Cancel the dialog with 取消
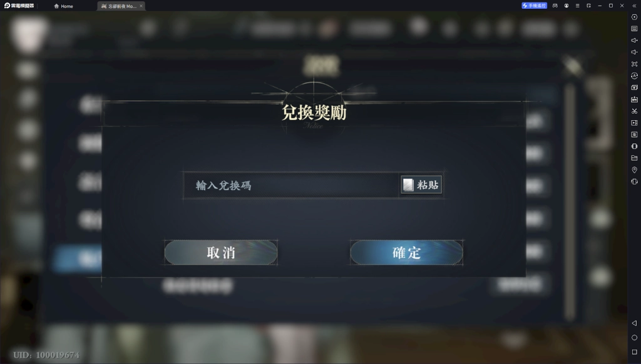 click(x=221, y=253)
